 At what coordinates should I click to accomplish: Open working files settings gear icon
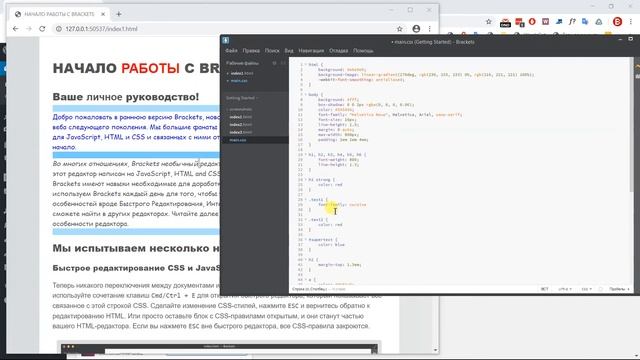tap(274, 63)
